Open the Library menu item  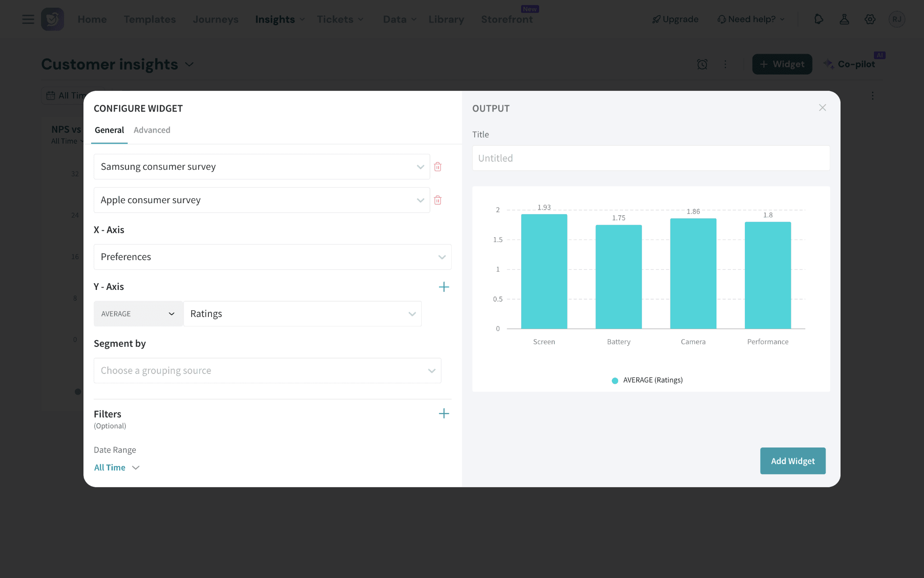(x=446, y=19)
